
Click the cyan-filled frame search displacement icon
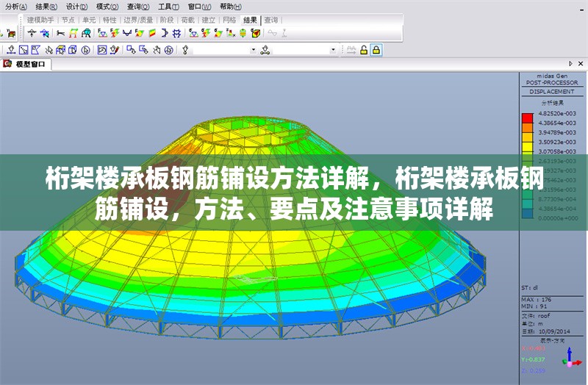pyautogui.click(x=86, y=33)
